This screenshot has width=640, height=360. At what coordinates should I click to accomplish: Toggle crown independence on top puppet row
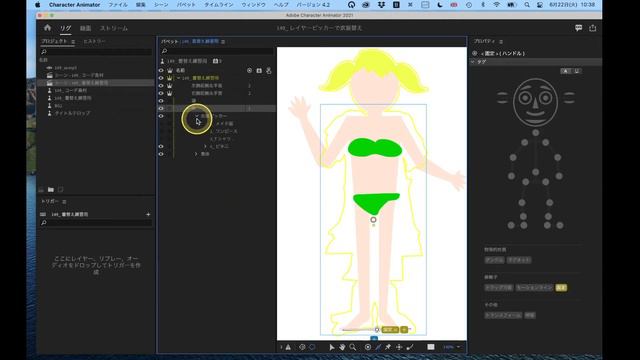tap(169, 78)
